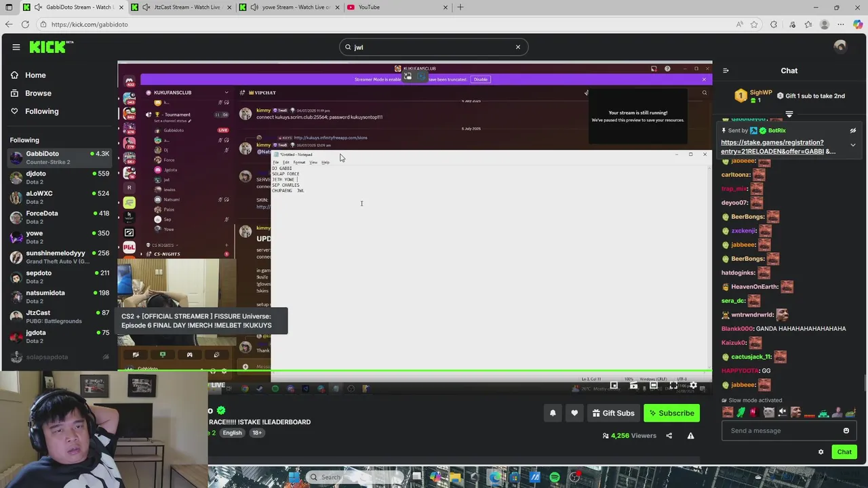This screenshot has height=488, width=868.
Task: Click the Kick search field containing jwl
Action: click(x=434, y=47)
